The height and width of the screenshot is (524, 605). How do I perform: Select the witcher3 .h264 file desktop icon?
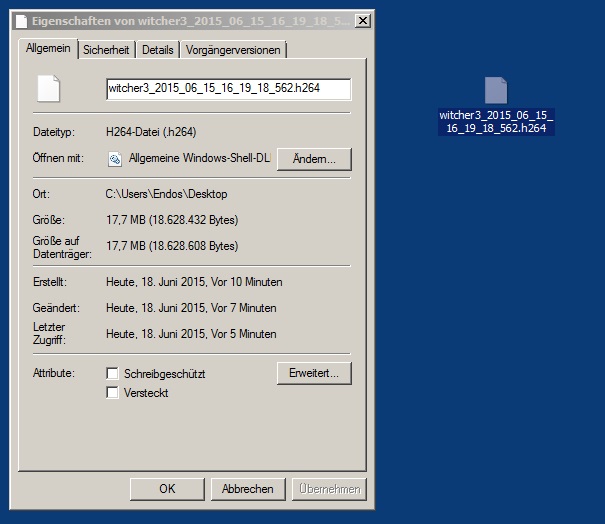coord(496,90)
